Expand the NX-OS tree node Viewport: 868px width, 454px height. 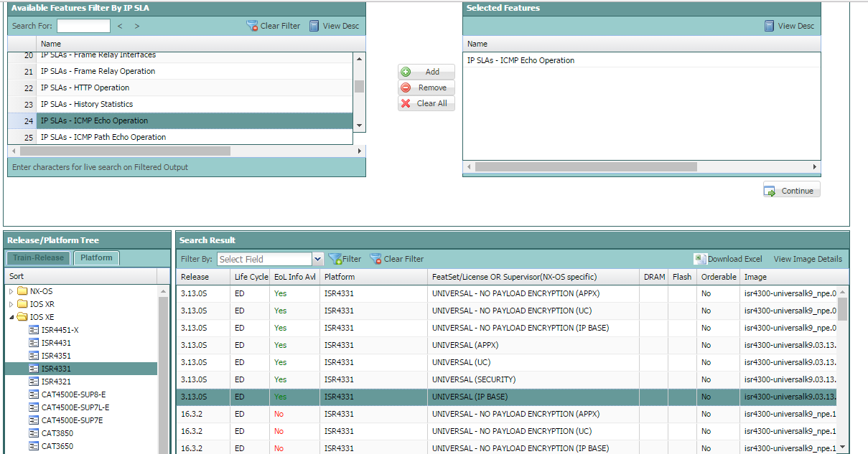point(11,291)
